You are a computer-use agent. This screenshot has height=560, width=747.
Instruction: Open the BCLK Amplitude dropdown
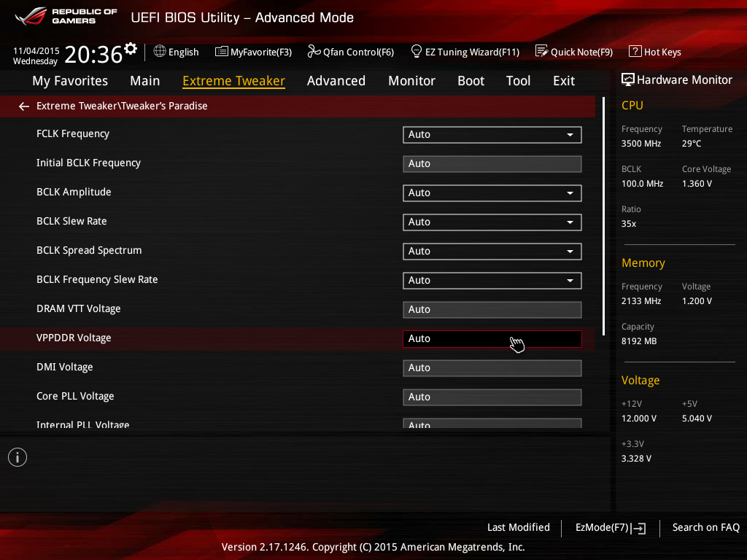click(492, 192)
